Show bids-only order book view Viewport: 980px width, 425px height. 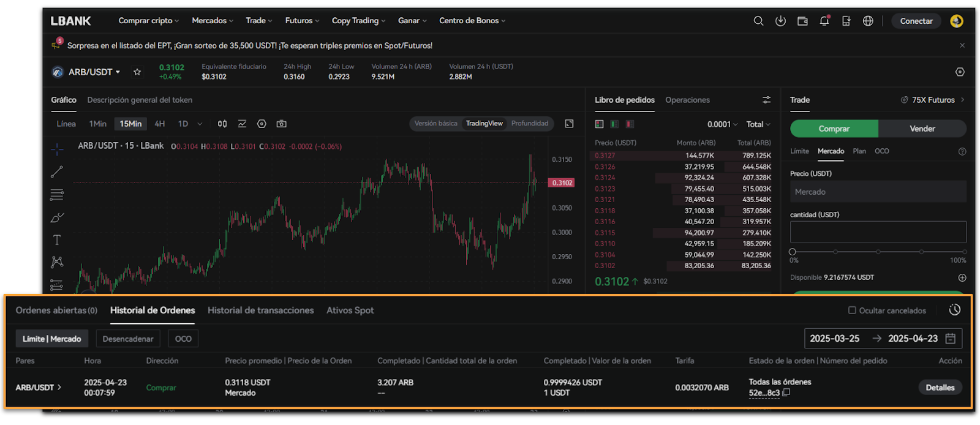click(614, 124)
